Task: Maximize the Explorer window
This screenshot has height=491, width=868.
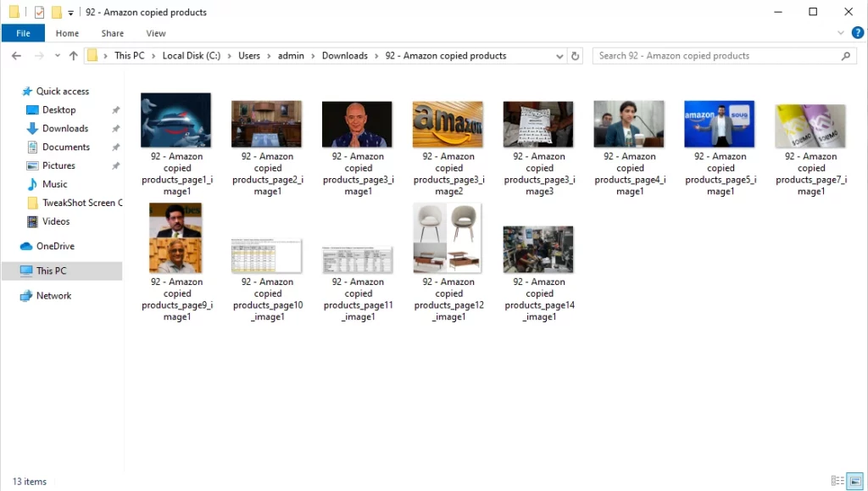Action: click(x=813, y=12)
